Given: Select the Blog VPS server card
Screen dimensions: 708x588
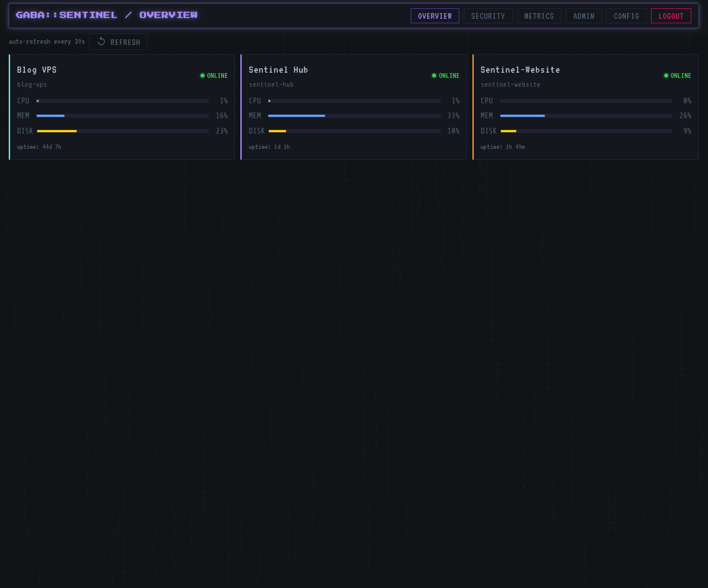Looking at the screenshot, I should (x=122, y=107).
